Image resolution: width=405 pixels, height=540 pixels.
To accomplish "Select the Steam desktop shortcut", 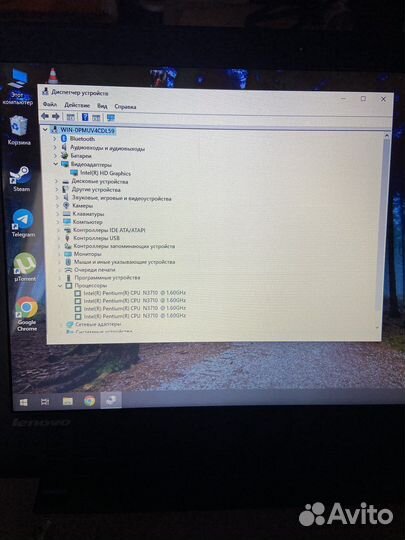I will (x=21, y=178).
